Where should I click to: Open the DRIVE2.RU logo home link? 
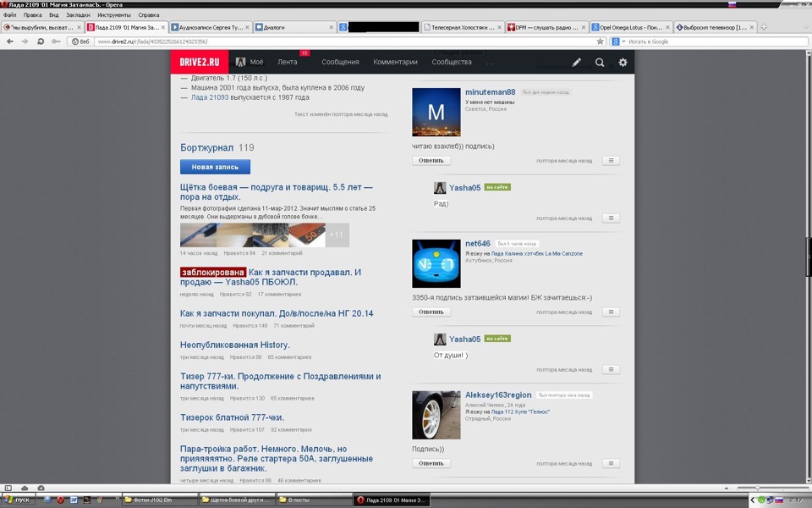200,62
